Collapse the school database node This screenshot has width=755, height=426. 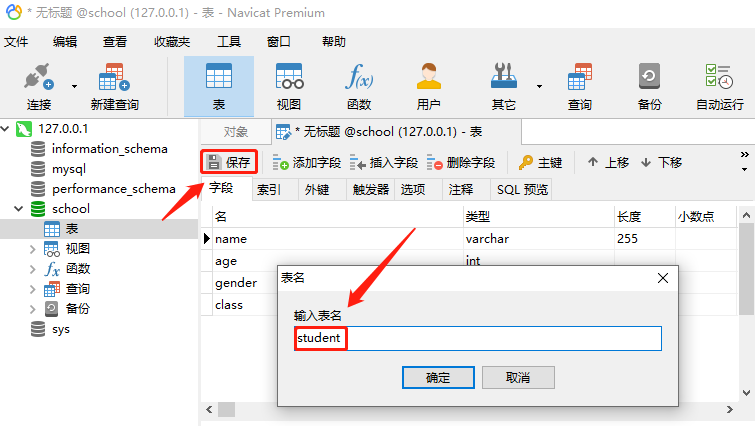point(18,209)
